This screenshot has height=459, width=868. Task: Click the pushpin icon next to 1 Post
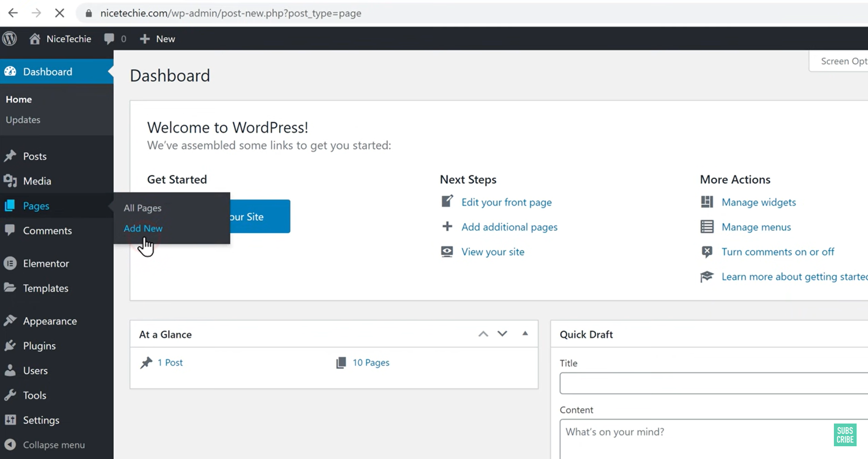coord(146,363)
